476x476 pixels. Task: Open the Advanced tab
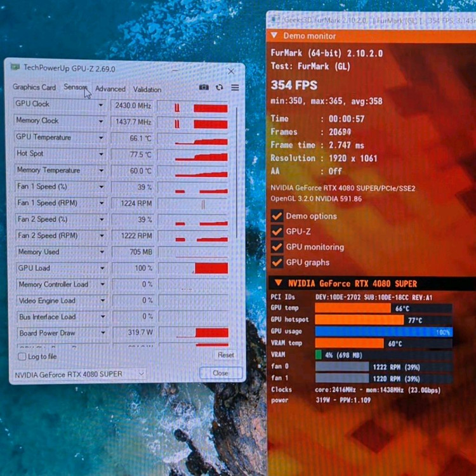[x=110, y=89]
